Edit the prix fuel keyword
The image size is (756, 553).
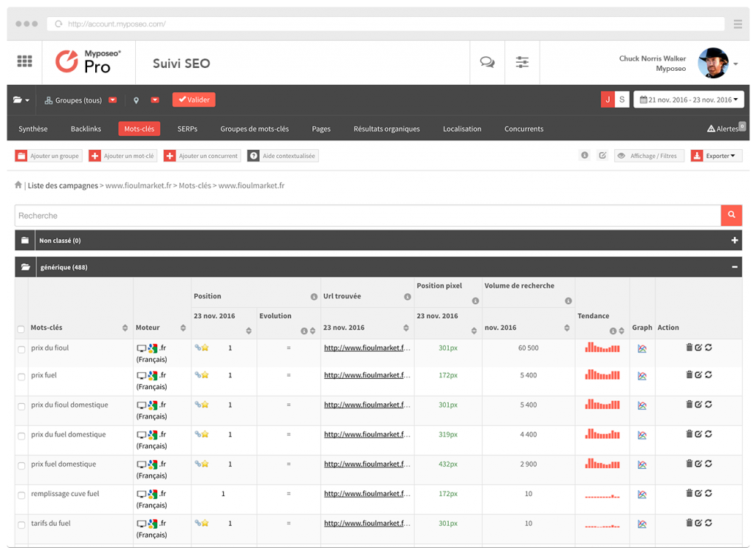[x=698, y=374]
